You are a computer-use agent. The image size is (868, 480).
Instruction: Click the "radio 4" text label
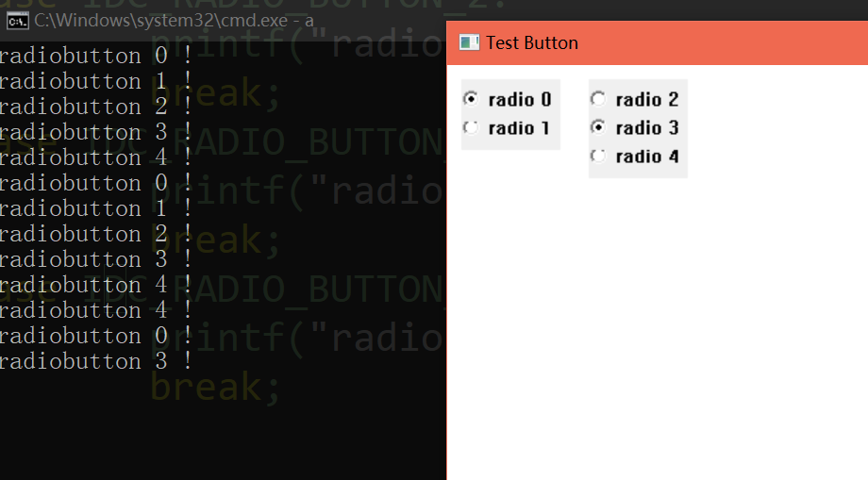click(647, 156)
